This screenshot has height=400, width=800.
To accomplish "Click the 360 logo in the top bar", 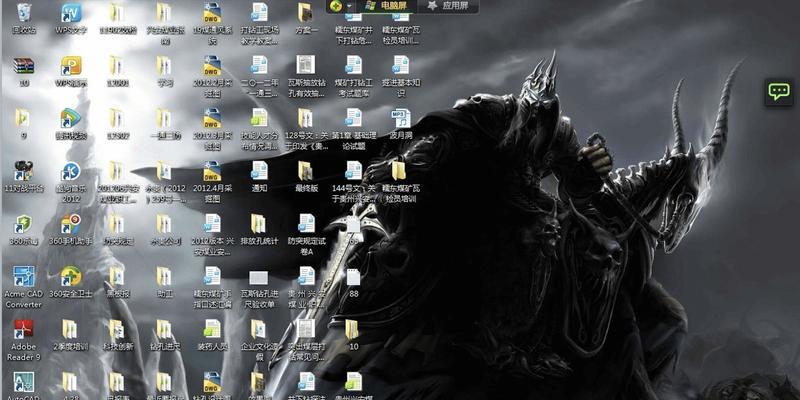I will (x=335, y=6).
